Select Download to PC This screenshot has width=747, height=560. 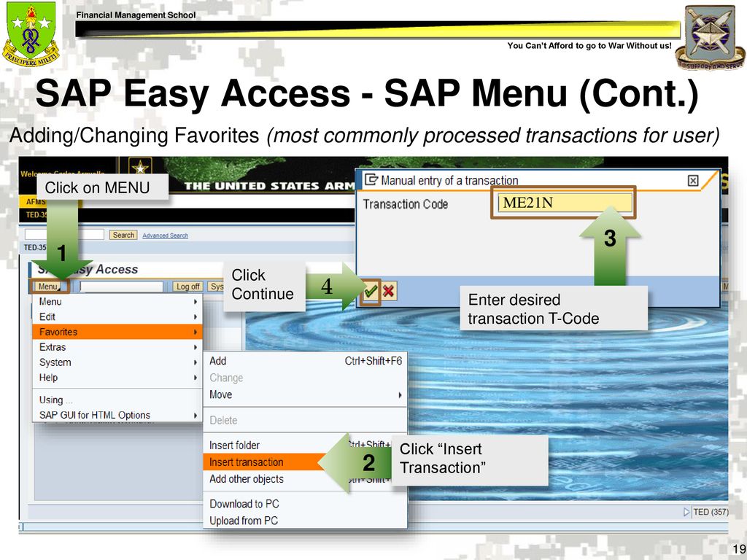point(306,504)
